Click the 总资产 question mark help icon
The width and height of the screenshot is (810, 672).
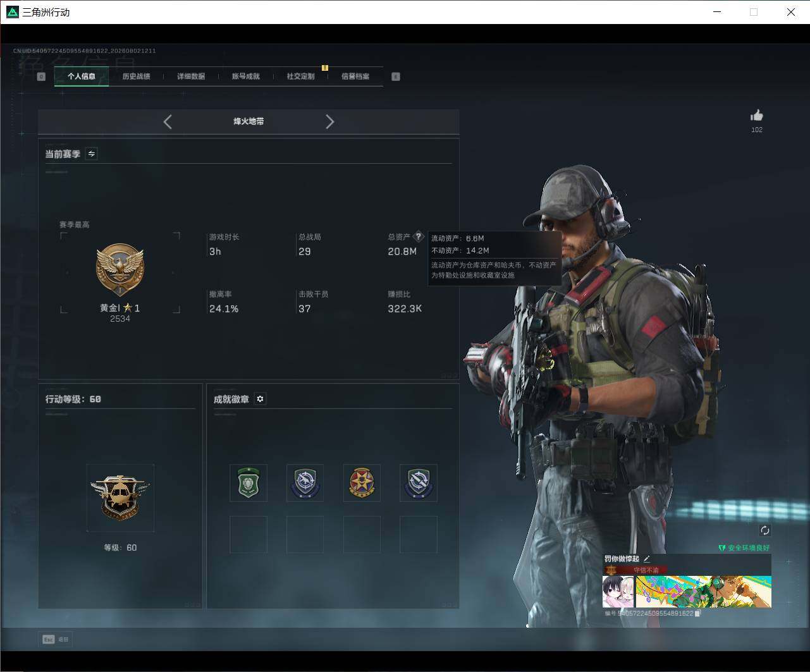coord(418,236)
